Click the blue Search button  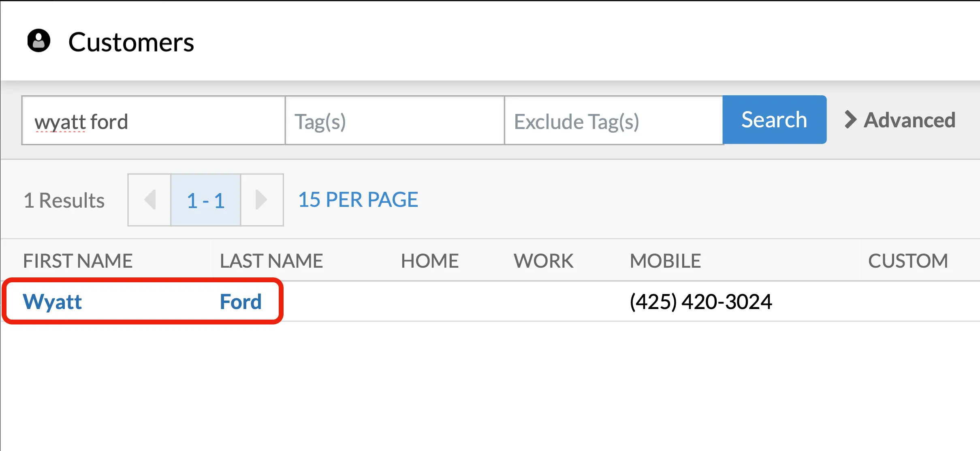pos(774,120)
